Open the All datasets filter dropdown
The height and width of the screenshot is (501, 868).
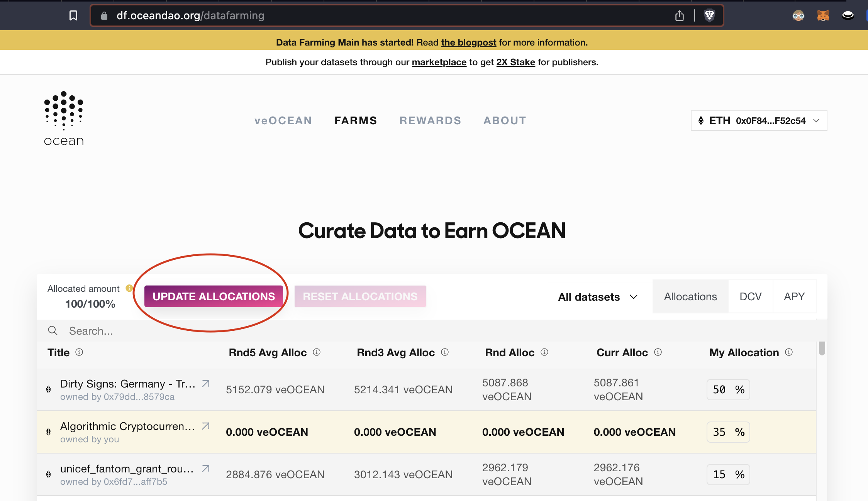598,297
